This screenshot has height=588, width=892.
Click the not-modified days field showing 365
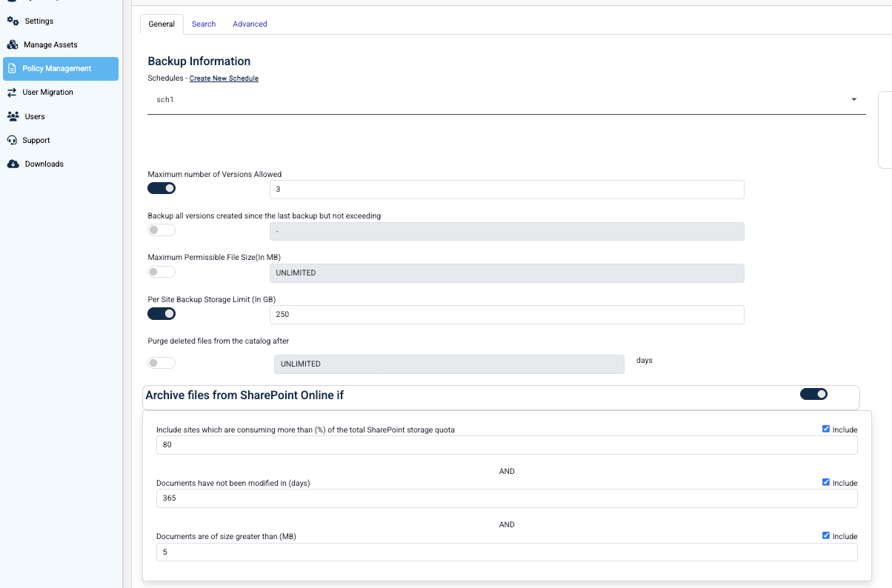click(x=507, y=498)
